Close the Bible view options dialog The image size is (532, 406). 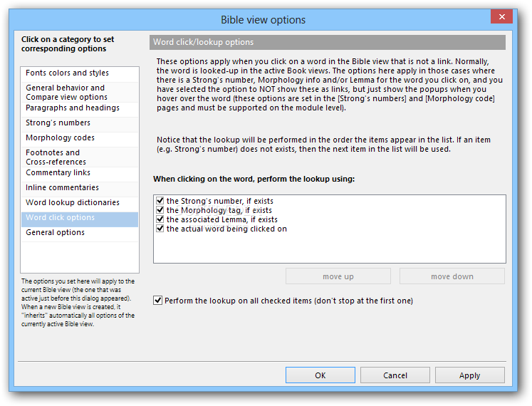(x=501, y=16)
